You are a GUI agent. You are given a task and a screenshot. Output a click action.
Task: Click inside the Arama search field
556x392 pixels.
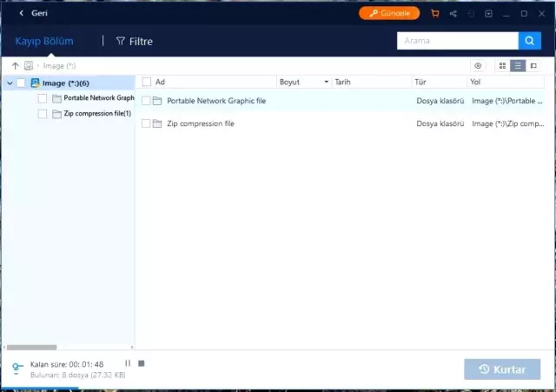(x=457, y=41)
